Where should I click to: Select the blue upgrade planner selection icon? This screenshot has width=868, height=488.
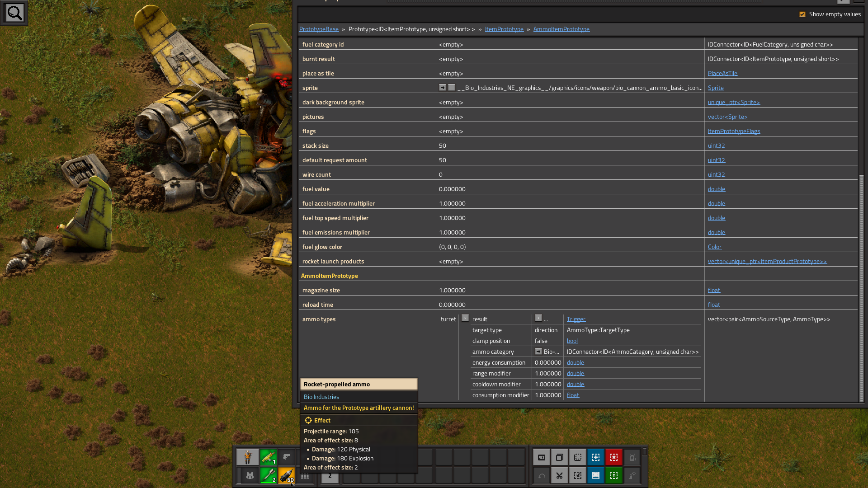(596, 457)
